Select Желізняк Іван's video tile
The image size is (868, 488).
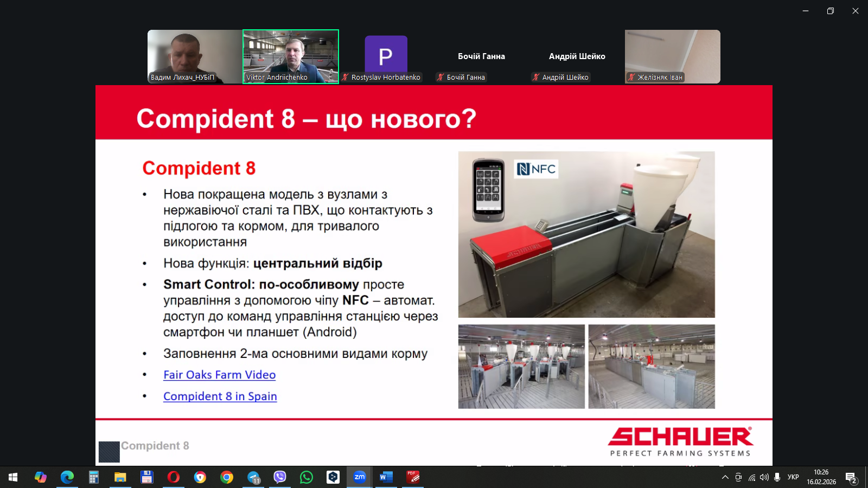(673, 56)
